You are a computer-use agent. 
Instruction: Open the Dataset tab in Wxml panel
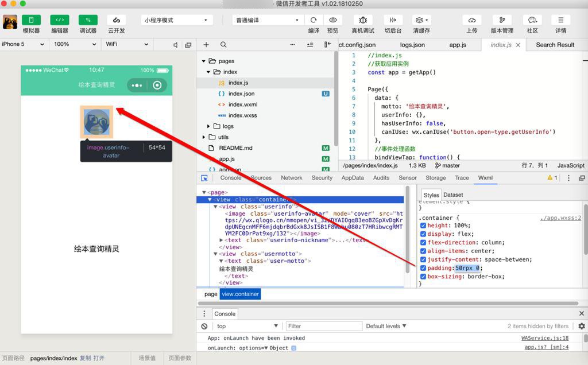[453, 195]
